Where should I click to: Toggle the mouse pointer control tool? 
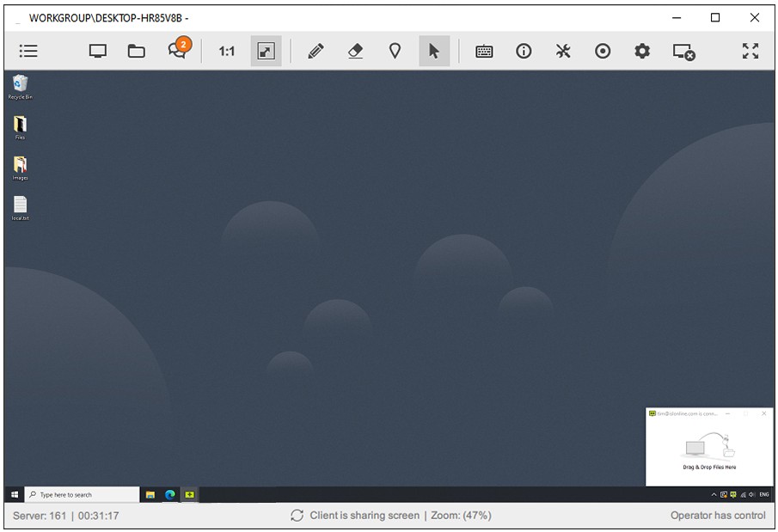pos(434,52)
